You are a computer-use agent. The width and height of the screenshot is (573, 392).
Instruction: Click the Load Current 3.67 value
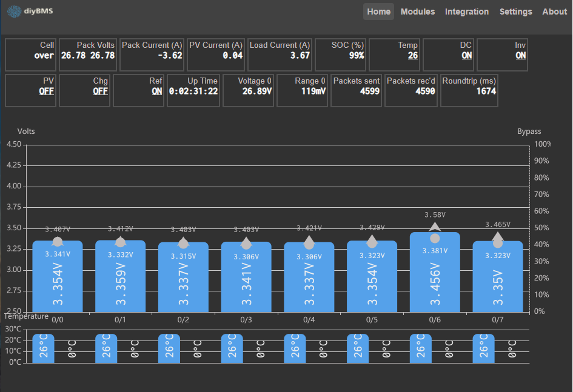[x=300, y=56]
